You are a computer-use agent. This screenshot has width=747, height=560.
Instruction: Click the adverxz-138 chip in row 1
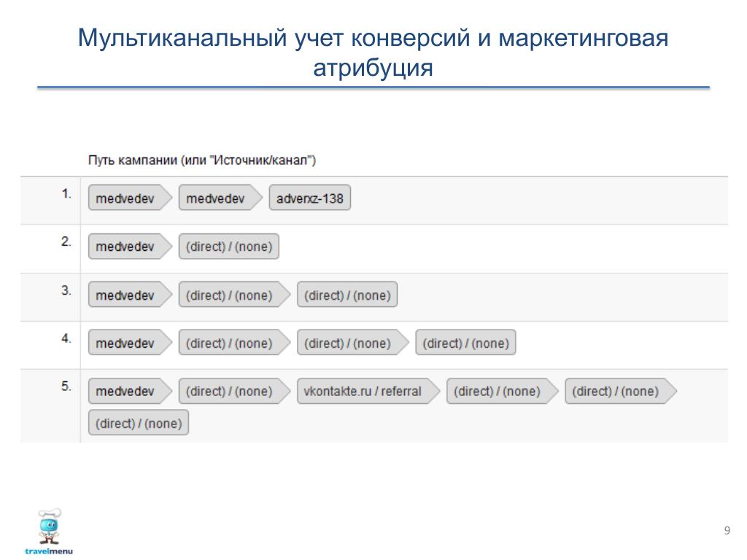pos(309,198)
